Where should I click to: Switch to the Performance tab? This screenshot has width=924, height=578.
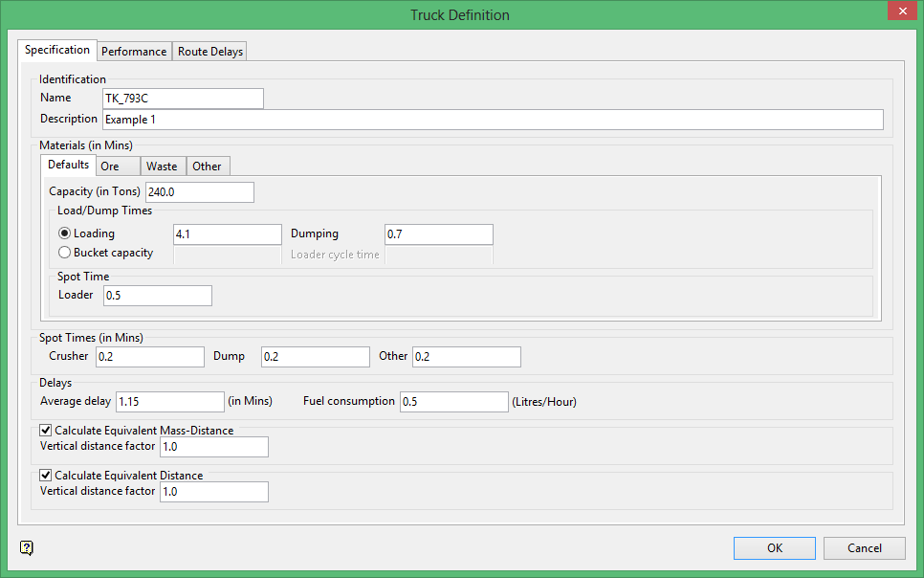point(134,52)
